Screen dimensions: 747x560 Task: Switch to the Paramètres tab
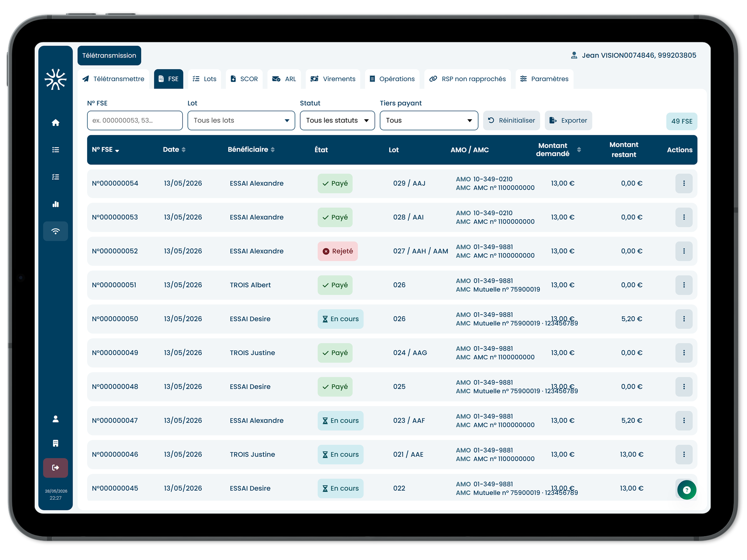[544, 79]
